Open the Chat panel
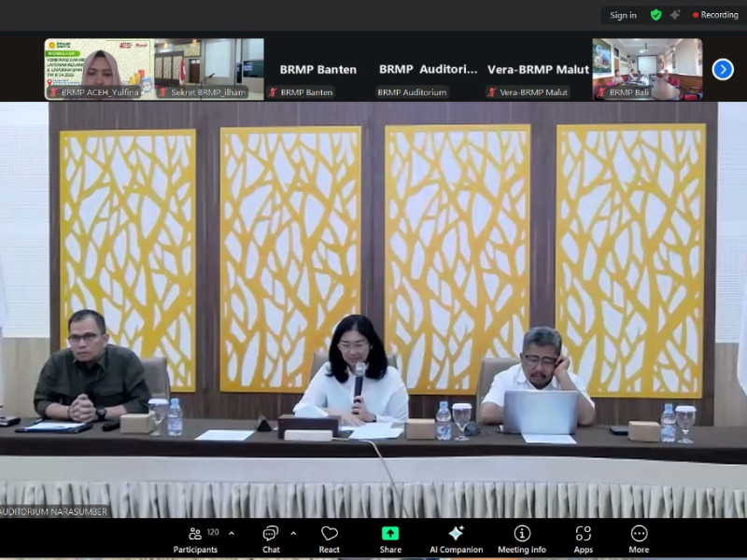Screen dimensions: 747x560 [x=271, y=538]
